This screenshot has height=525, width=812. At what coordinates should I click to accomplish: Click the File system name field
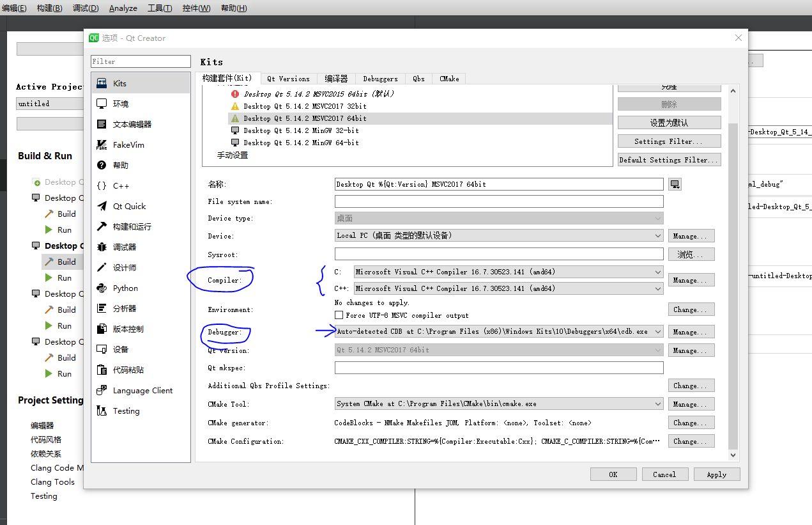tap(499, 201)
